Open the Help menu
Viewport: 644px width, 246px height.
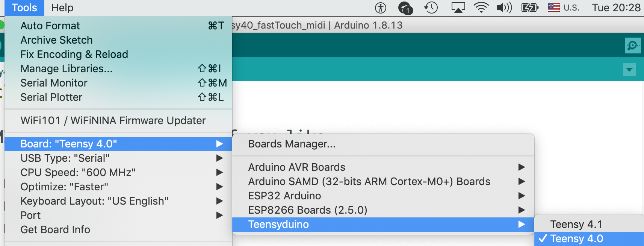[x=62, y=8]
